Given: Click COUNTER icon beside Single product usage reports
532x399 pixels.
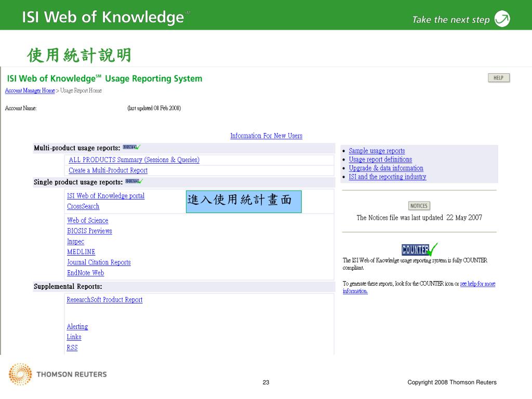Looking at the screenshot, I should pos(134,181).
